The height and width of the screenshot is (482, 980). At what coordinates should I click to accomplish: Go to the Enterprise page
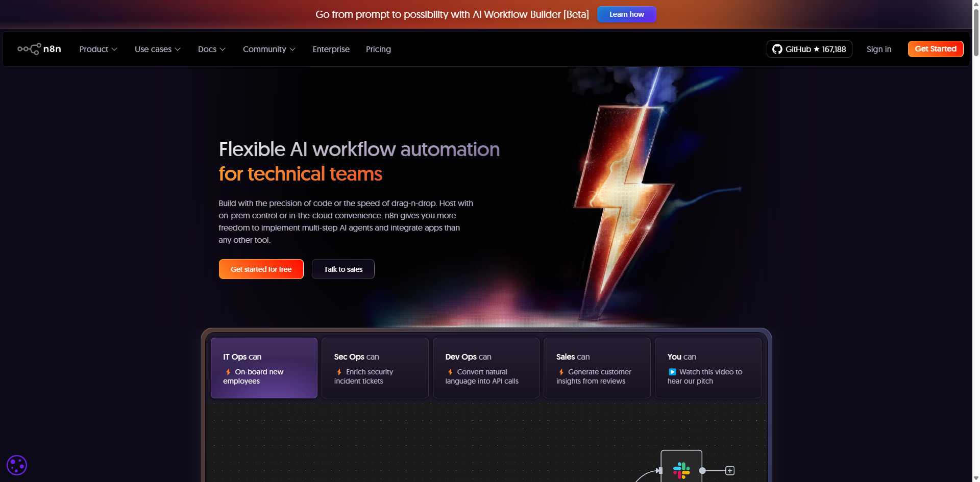coord(331,49)
